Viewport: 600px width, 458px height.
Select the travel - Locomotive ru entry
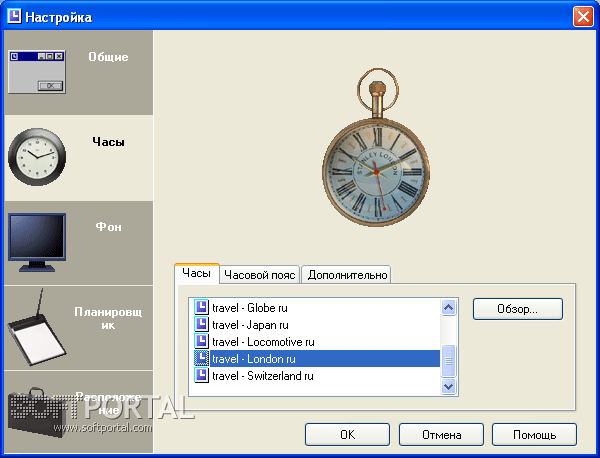(x=263, y=342)
